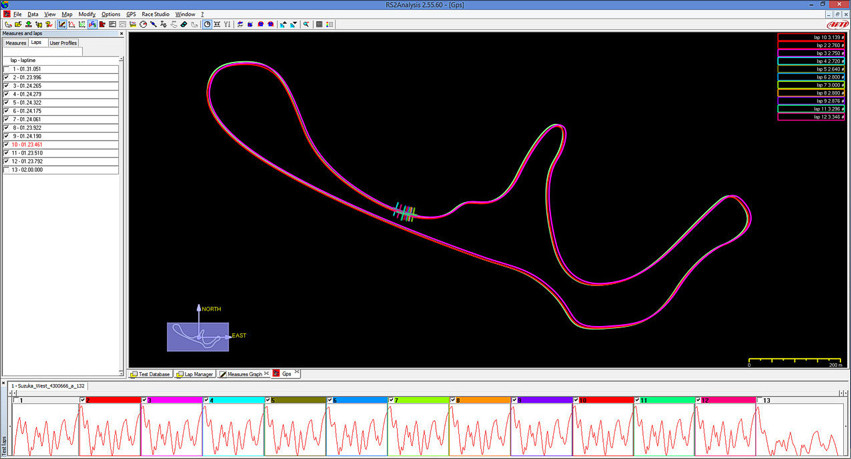Screen dimensions: 851x459
Task: Toggle the lap 11 checkbox in the bottom strip
Action: (x=637, y=400)
